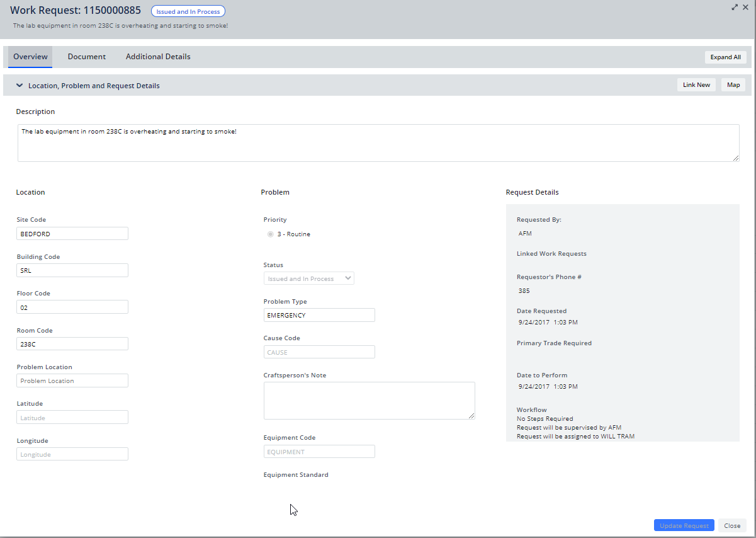
Task: Click the Update Request button
Action: coord(684,525)
